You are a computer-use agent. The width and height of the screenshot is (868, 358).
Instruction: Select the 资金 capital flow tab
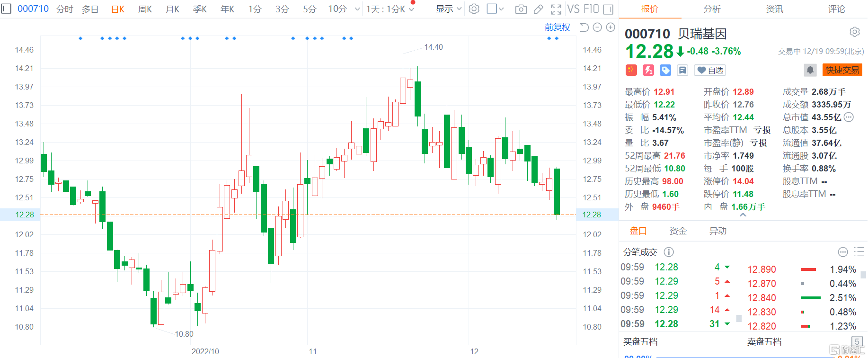click(x=678, y=231)
